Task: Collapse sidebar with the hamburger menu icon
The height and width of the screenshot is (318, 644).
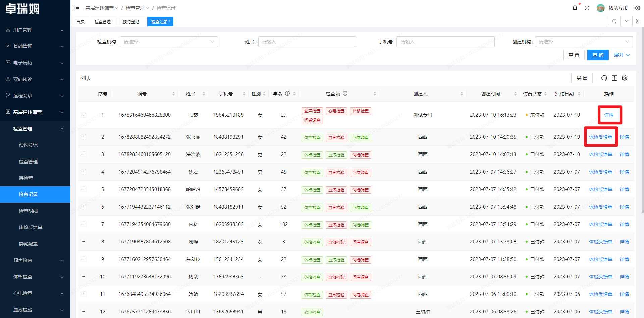Action: click(77, 8)
